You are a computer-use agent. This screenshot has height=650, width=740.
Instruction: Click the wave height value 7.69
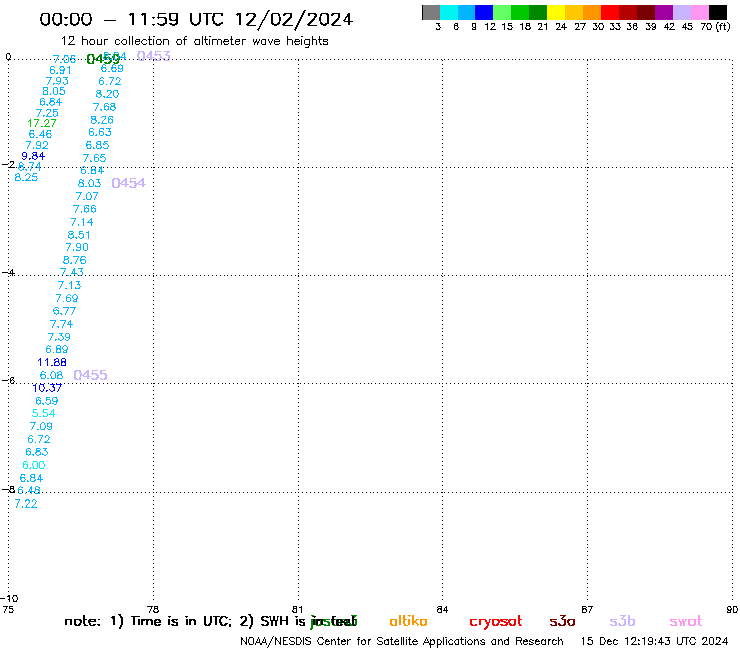(x=67, y=298)
